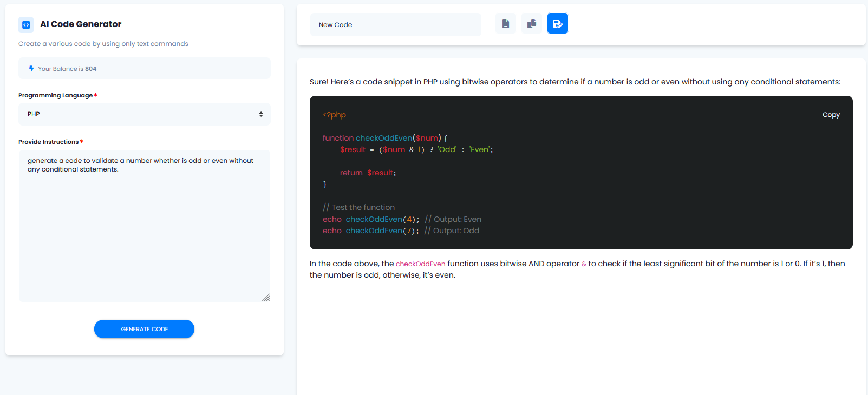Screen dimensions: 868x395
Task: Click the 'function checkOddEven($num)' line
Action: click(385, 138)
